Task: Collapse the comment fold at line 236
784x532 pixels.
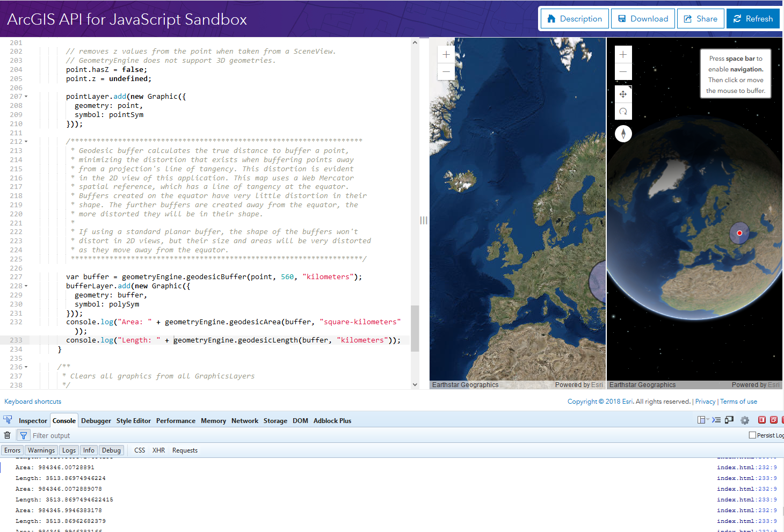Action: pos(26,367)
